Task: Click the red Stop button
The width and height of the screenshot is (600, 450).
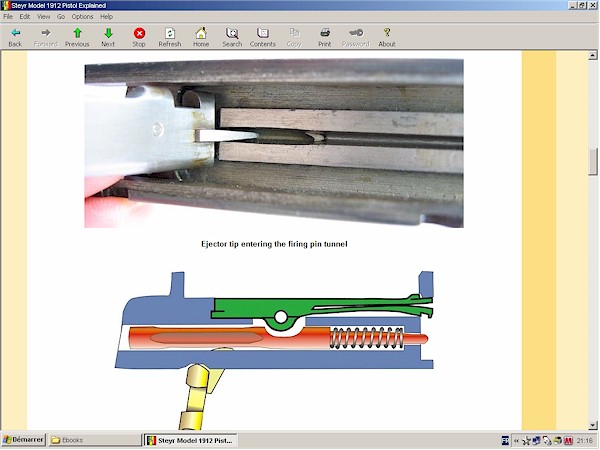Action: (x=139, y=38)
